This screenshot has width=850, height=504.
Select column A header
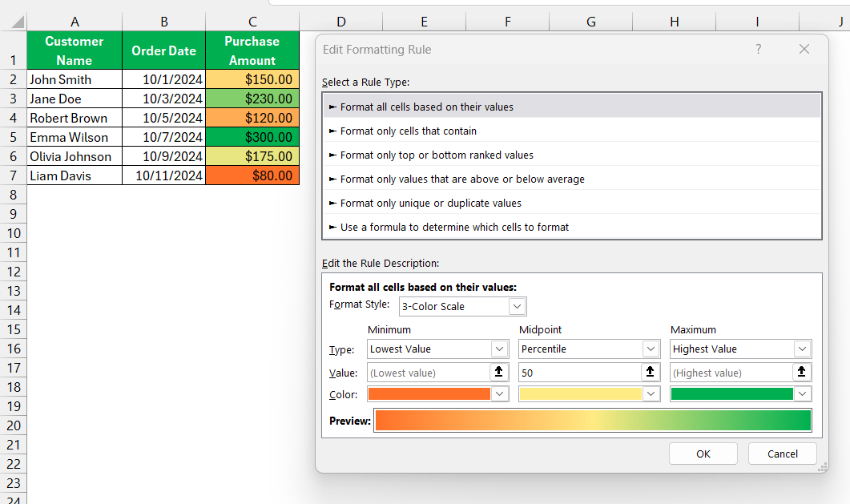pos(75,22)
